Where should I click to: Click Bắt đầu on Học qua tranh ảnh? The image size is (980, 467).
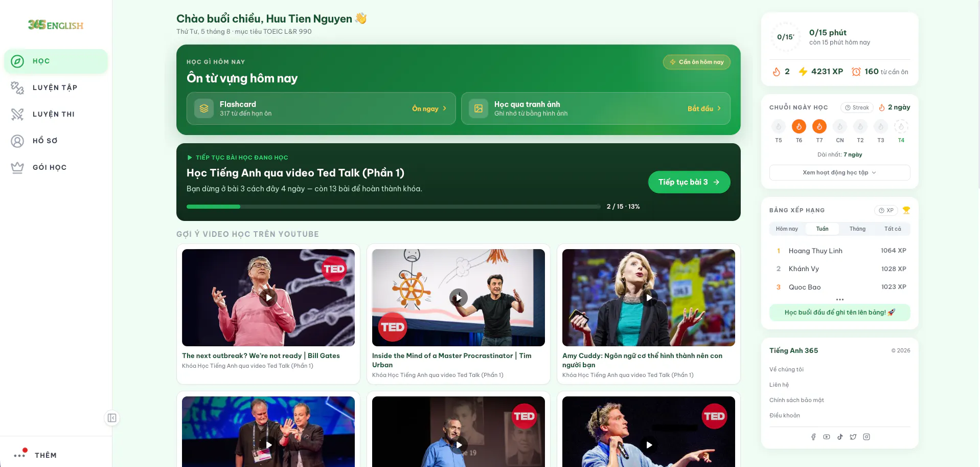tap(704, 108)
